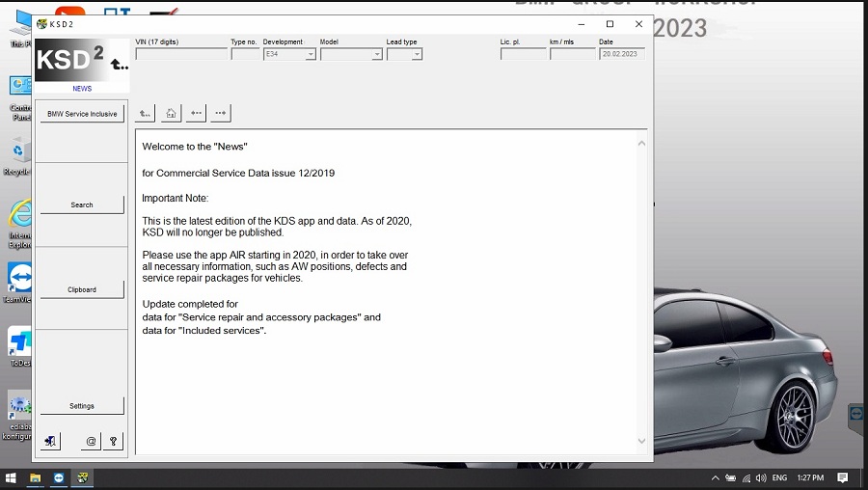Click the Search button
The height and width of the screenshot is (490, 868).
[82, 204]
